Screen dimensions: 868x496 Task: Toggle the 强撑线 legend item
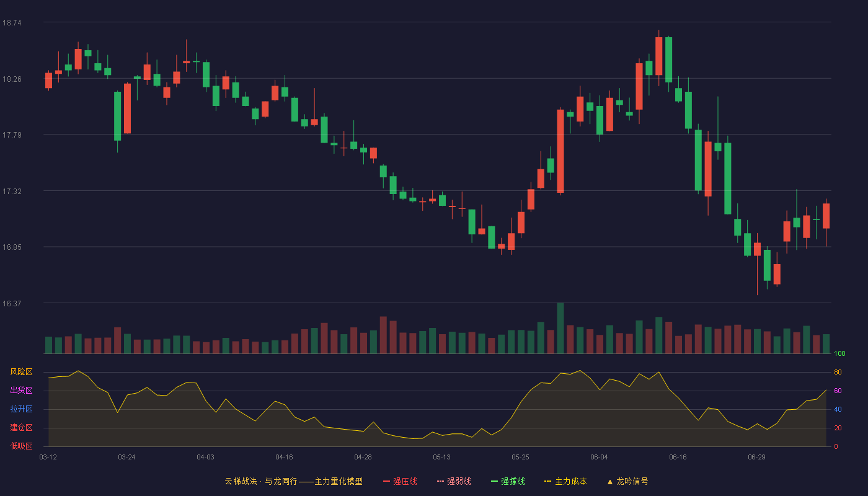508,481
